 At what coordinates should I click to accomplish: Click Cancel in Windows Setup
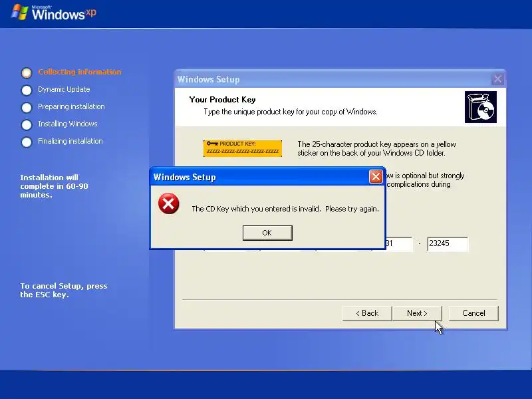point(473,313)
